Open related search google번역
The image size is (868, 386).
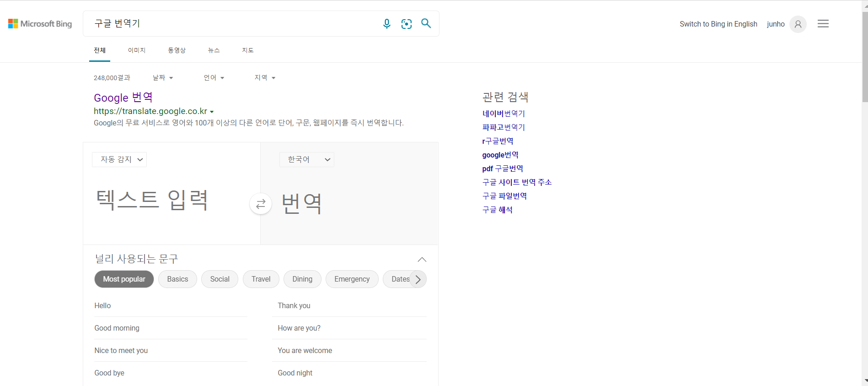500,155
